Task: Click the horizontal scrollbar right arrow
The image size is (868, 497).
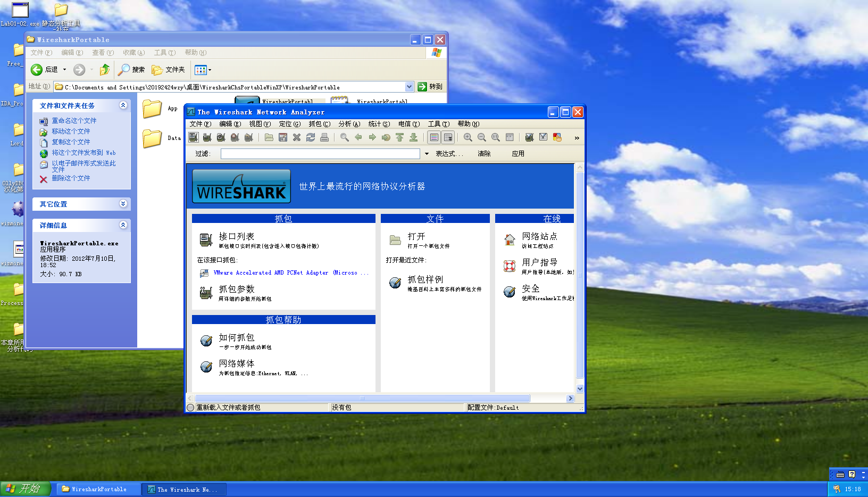Action: (570, 399)
